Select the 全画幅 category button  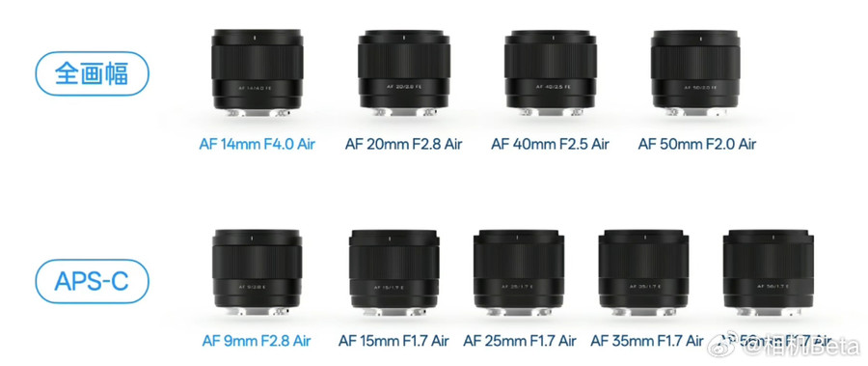(x=92, y=73)
